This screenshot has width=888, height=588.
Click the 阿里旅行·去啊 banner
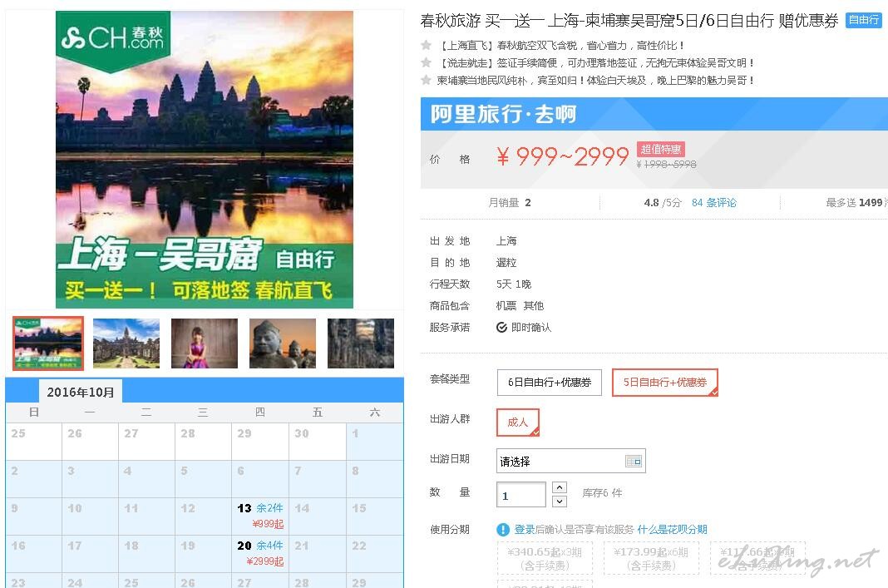pos(654,114)
